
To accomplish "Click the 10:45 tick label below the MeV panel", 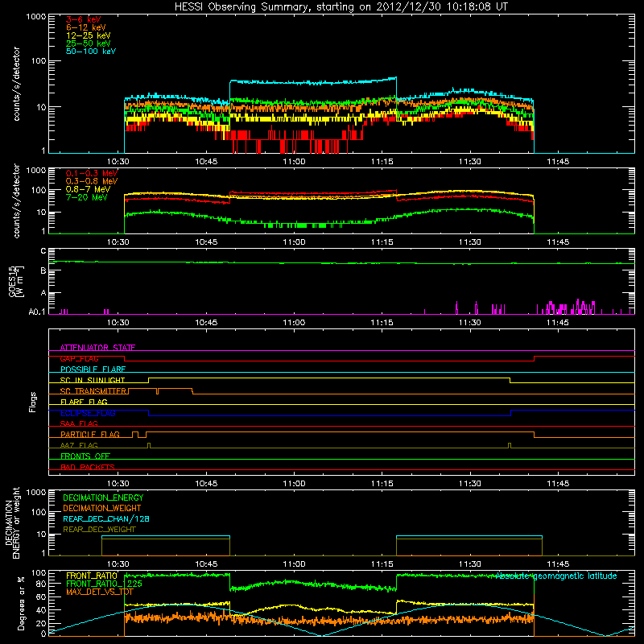I will coord(206,242).
